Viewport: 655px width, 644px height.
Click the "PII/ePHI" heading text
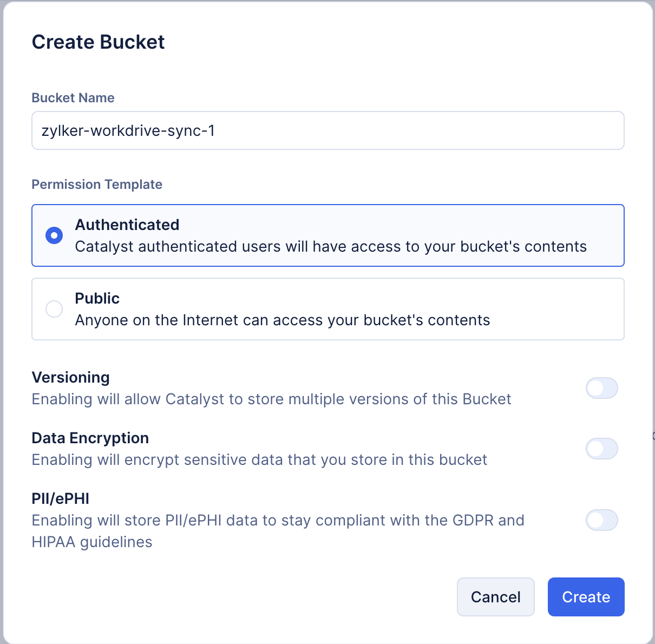click(61, 498)
